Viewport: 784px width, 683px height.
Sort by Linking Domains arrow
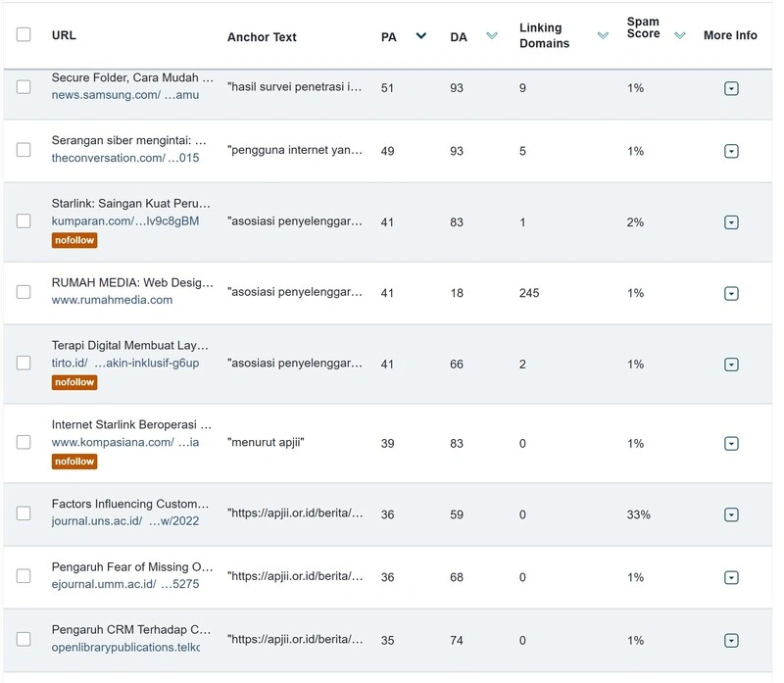(x=603, y=35)
